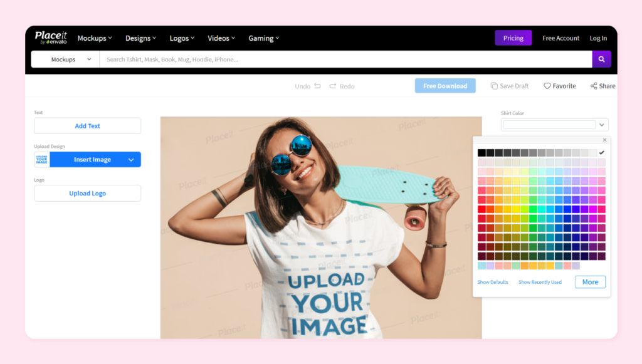Click the Redo arrow icon

click(x=333, y=86)
